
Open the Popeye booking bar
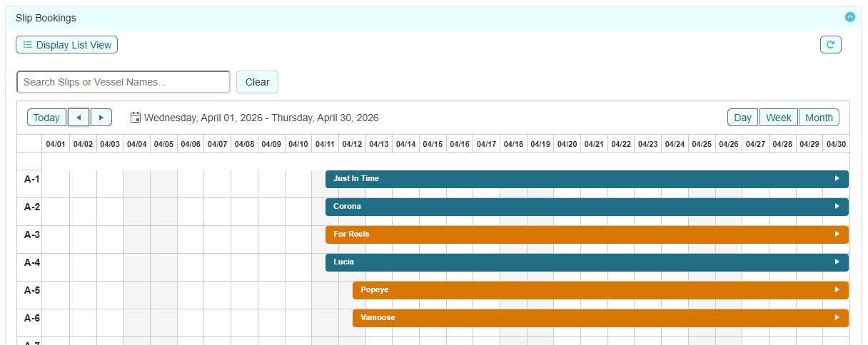click(x=600, y=290)
